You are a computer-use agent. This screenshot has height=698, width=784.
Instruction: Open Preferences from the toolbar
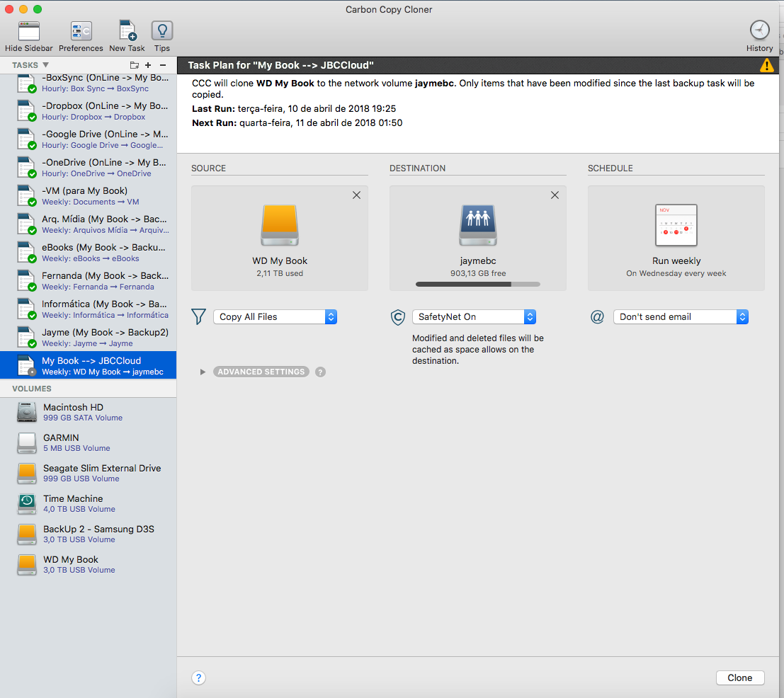pos(81,32)
